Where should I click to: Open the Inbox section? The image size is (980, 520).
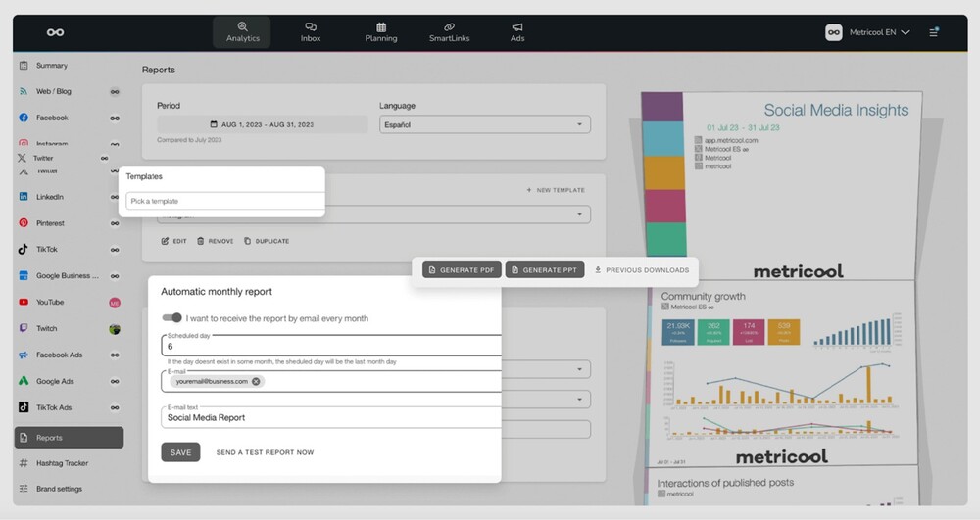tap(311, 32)
